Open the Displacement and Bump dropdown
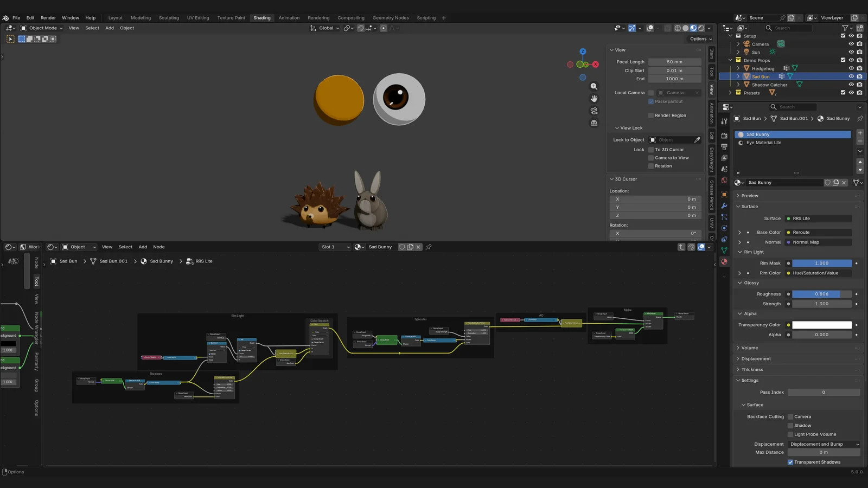Viewport: 868px width, 488px height. click(x=824, y=444)
